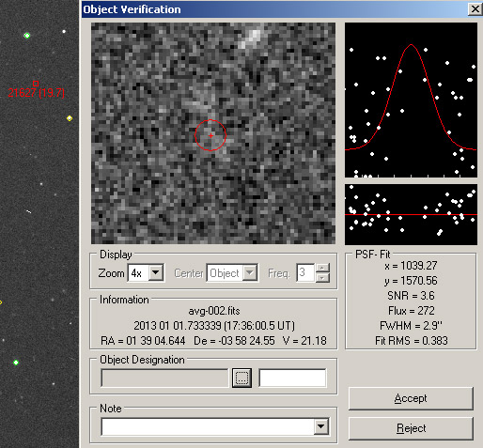Increase the Freq. spinner value
The image size is (483, 448).
pyautogui.click(x=322, y=268)
